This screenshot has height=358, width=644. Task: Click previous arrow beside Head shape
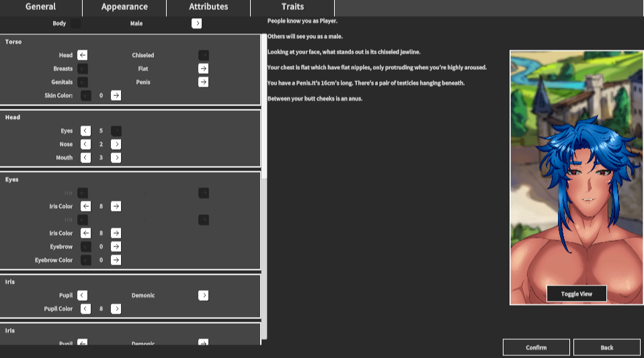point(83,55)
